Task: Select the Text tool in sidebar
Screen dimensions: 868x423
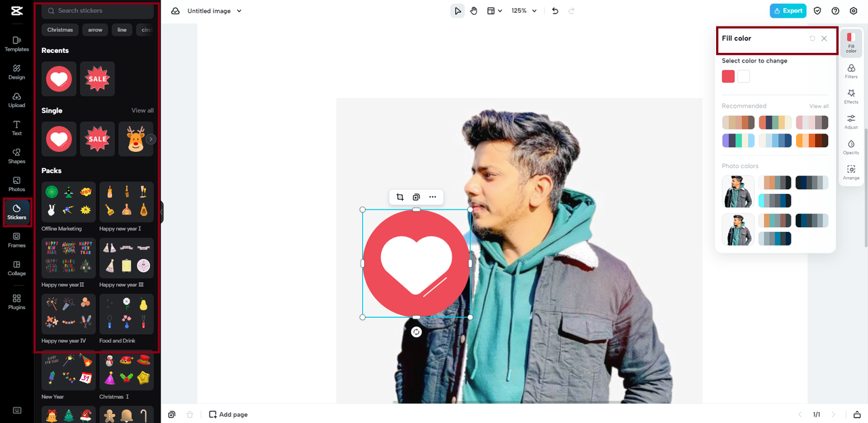Action: coord(16,128)
